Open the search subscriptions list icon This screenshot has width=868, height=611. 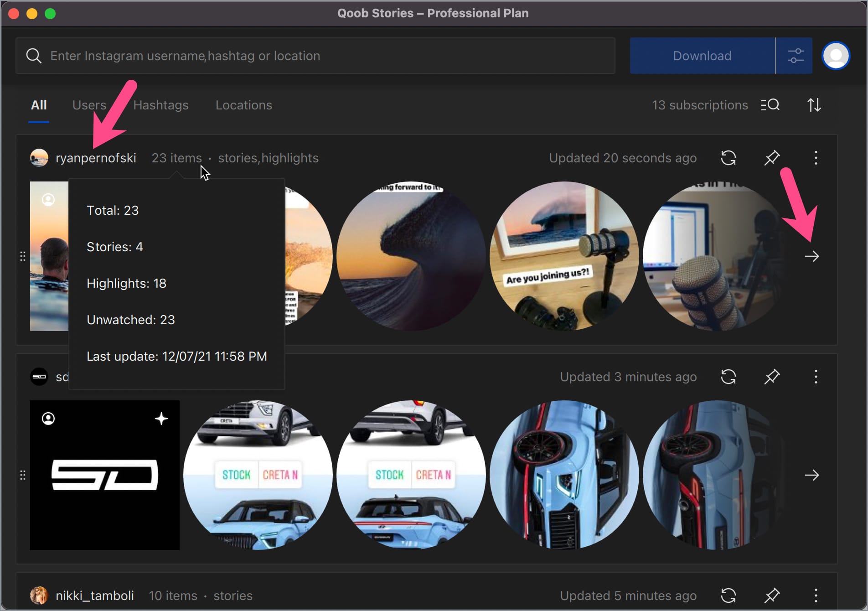pos(770,105)
